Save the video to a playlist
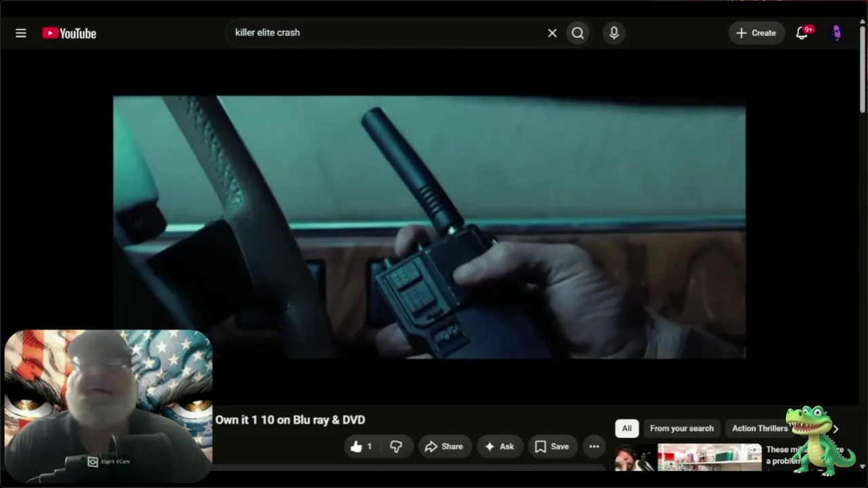The width and height of the screenshot is (868, 488). [553, 447]
